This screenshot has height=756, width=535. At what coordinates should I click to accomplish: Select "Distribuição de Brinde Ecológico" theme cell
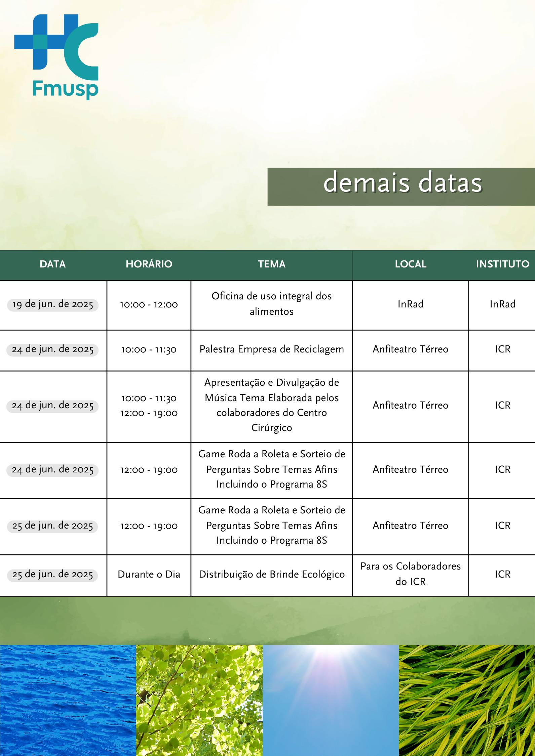coord(271,574)
